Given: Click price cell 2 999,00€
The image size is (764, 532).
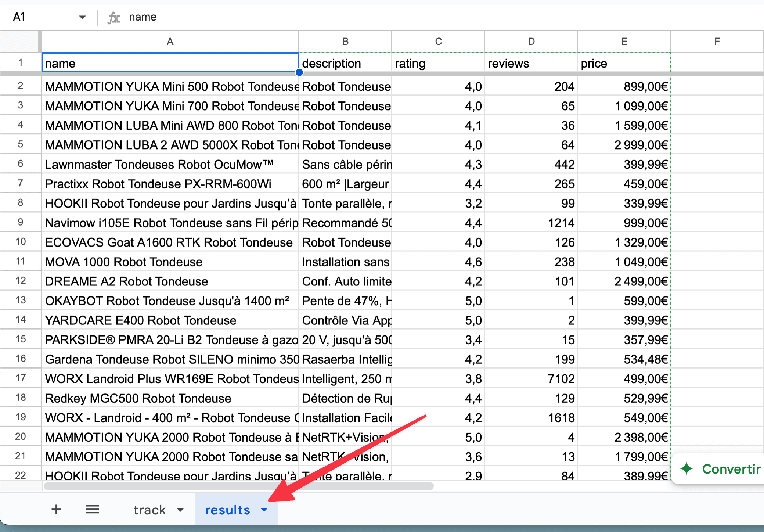Looking at the screenshot, I should pos(624,145).
